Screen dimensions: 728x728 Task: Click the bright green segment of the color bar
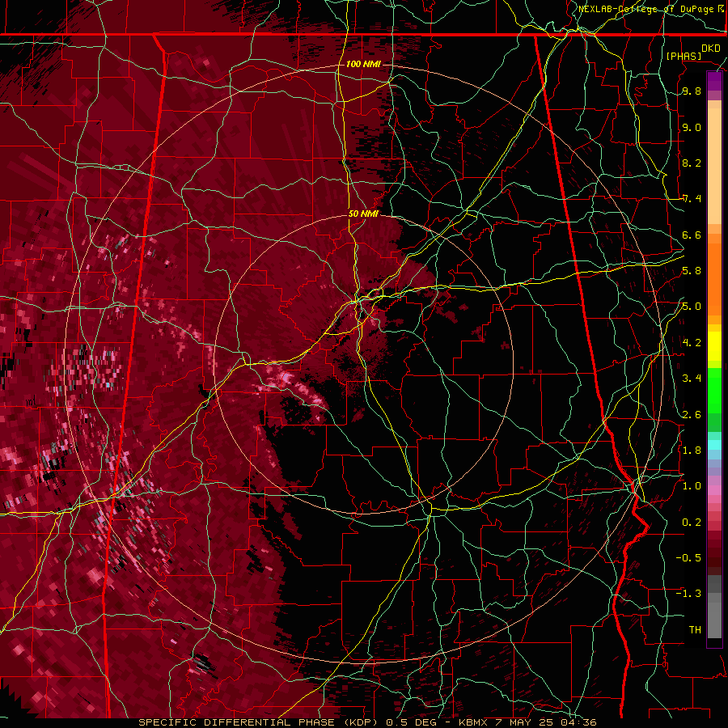(714, 392)
